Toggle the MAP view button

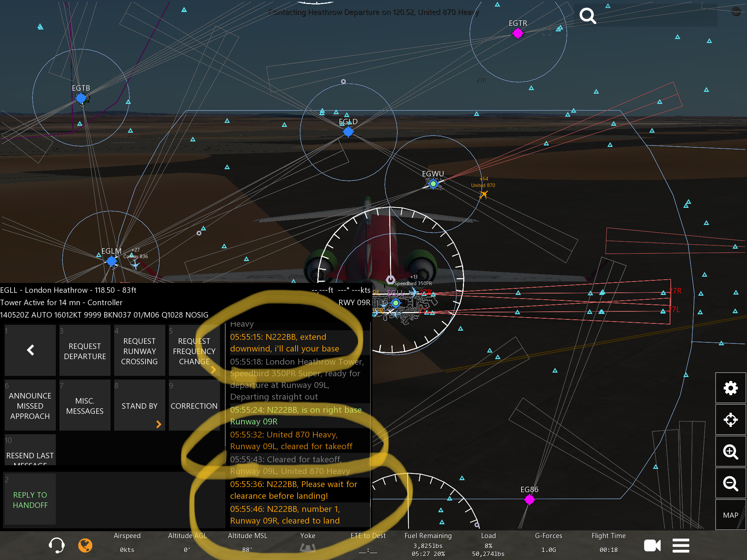pos(730,515)
